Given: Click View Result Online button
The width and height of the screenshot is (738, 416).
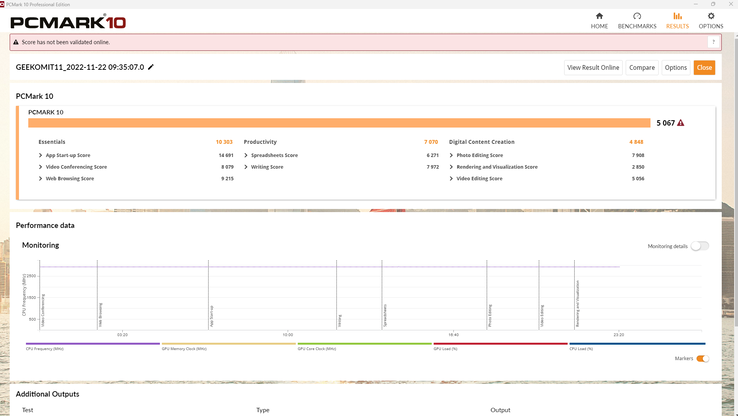Looking at the screenshot, I should pyautogui.click(x=594, y=67).
